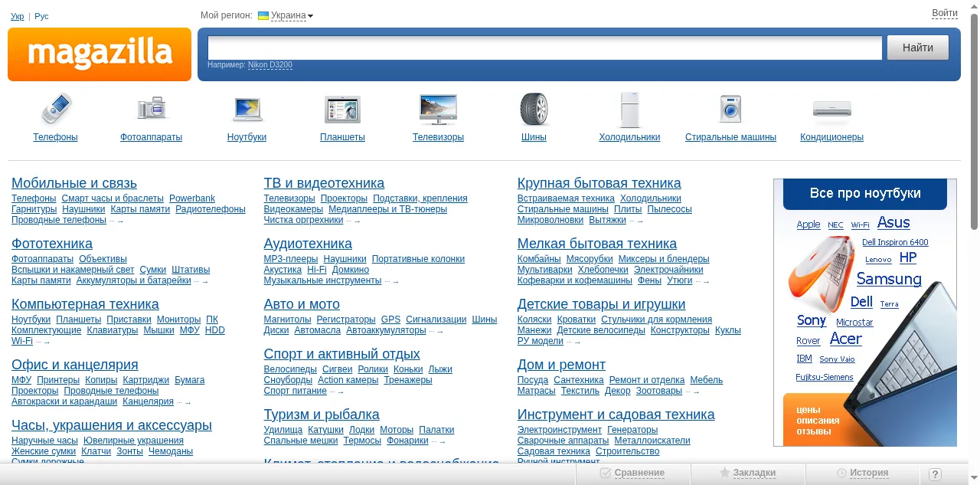980x485 pixels.
Task: Open the Стиральные машины washer icon
Action: coord(730,109)
